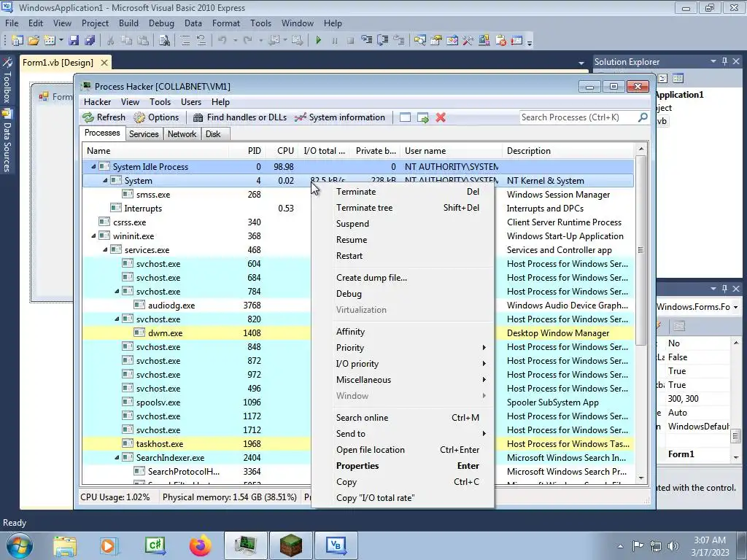This screenshot has height=560, width=747.
Task: Select Terminate in context menu
Action: [x=403, y=192]
